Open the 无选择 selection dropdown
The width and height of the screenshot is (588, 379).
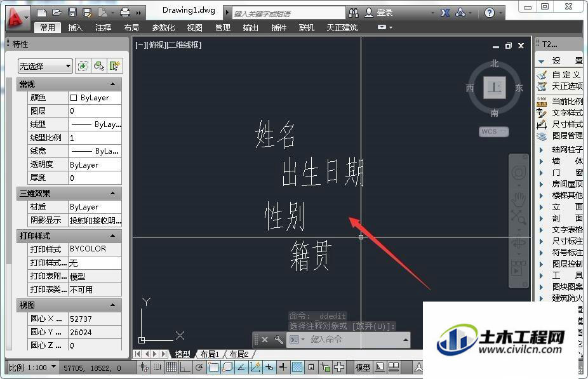click(x=45, y=67)
